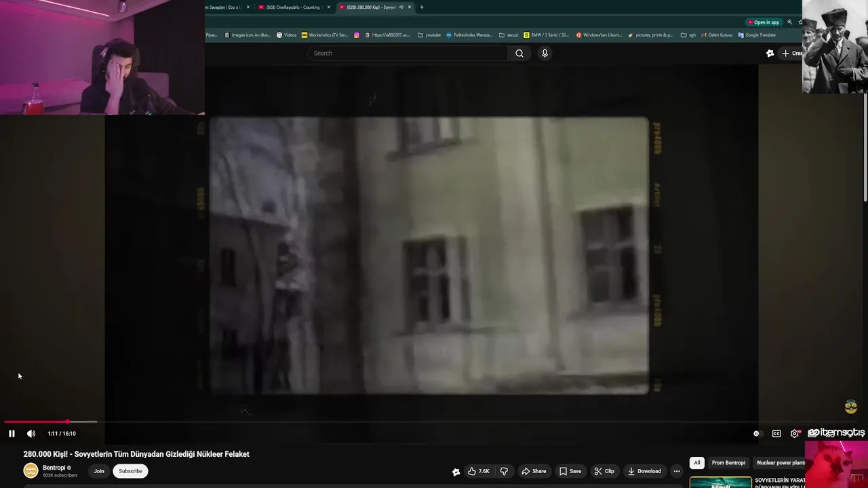868x488 pixels.
Task: Open more actions three-dot menu
Action: (x=676, y=471)
